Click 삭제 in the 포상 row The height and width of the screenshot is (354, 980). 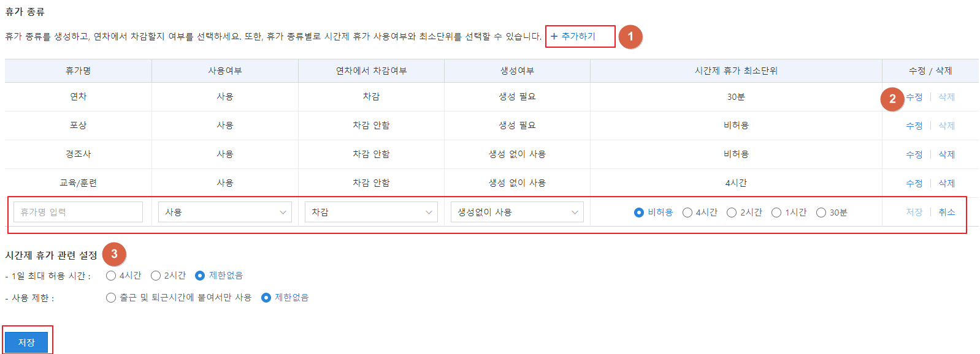click(946, 126)
